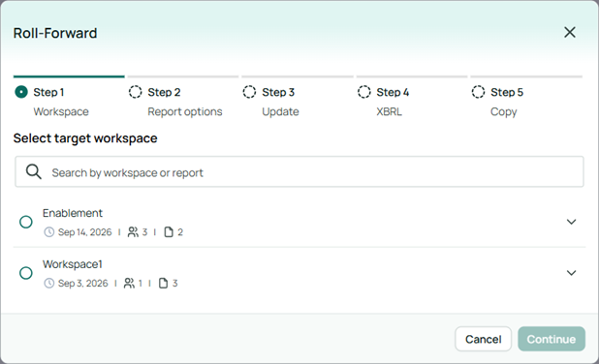Screen dimensions: 599x364
Task: Click the Search by workspace or report field
Action: point(299,171)
